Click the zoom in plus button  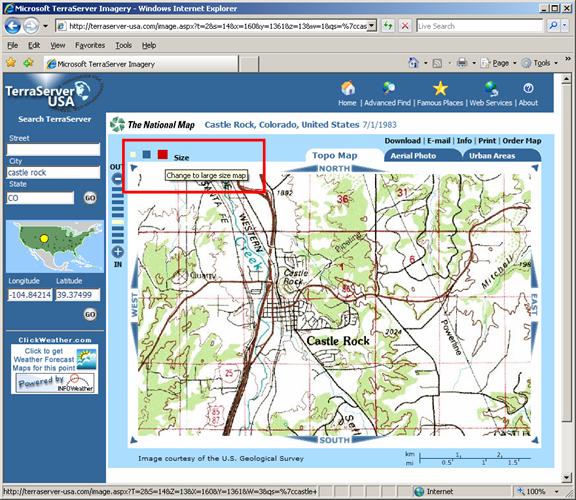(x=118, y=252)
